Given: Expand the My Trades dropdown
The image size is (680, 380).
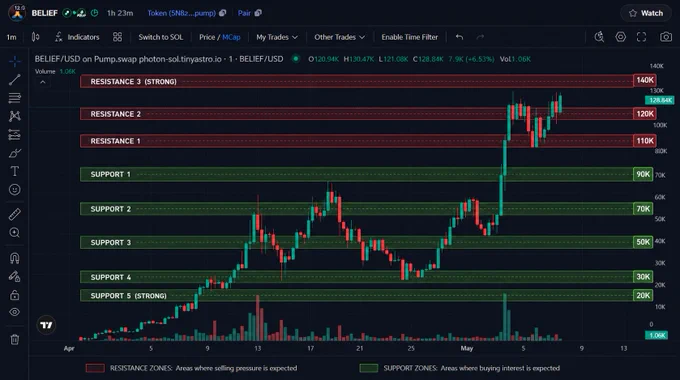Looking at the screenshot, I should coord(277,37).
